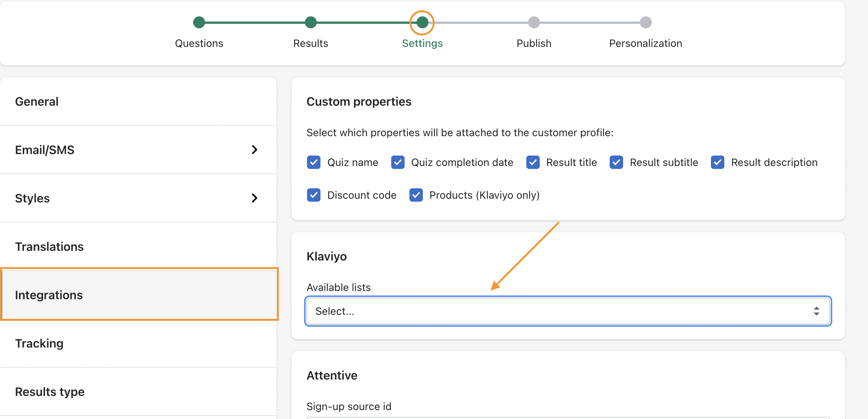The image size is (868, 419).
Task: Click the Questions step circle
Action: [199, 22]
